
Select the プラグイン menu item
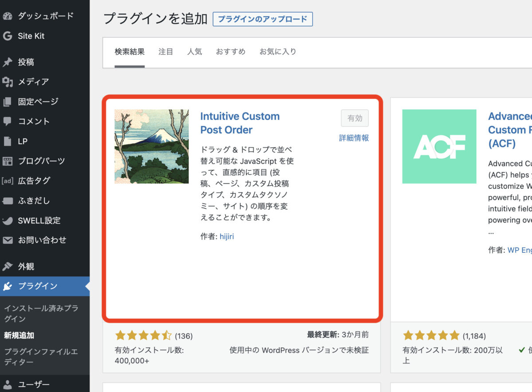pyautogui.click(x=45, y=286)
